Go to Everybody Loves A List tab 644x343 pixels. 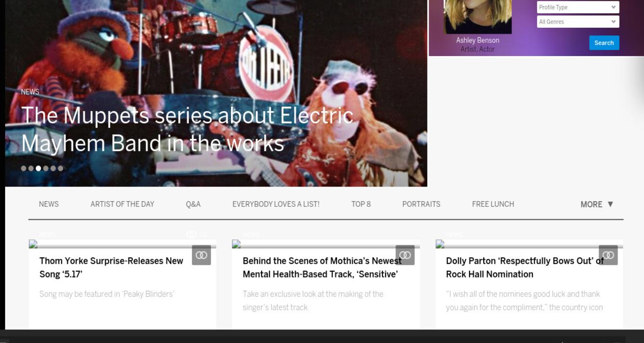tap(276, 204)
